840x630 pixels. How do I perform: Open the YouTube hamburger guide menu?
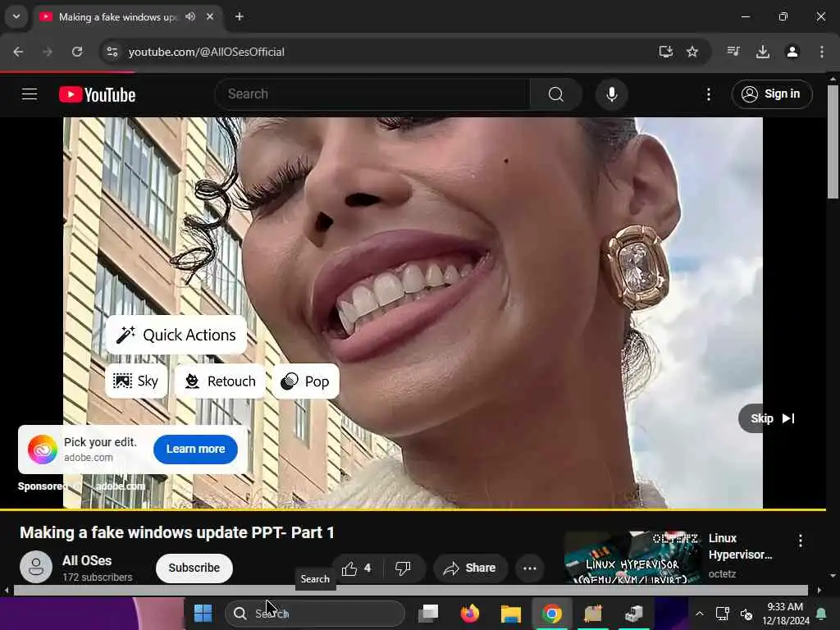30,94
